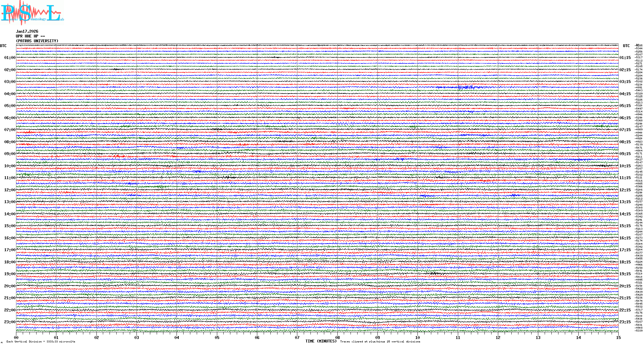
Task: Click the 21:15 label on right side
Action: point(625,298)
